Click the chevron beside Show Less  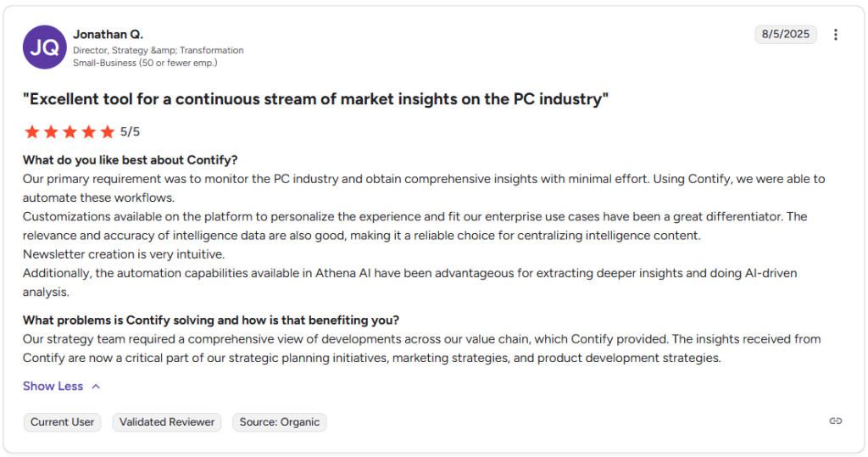[x=96, y=386]
